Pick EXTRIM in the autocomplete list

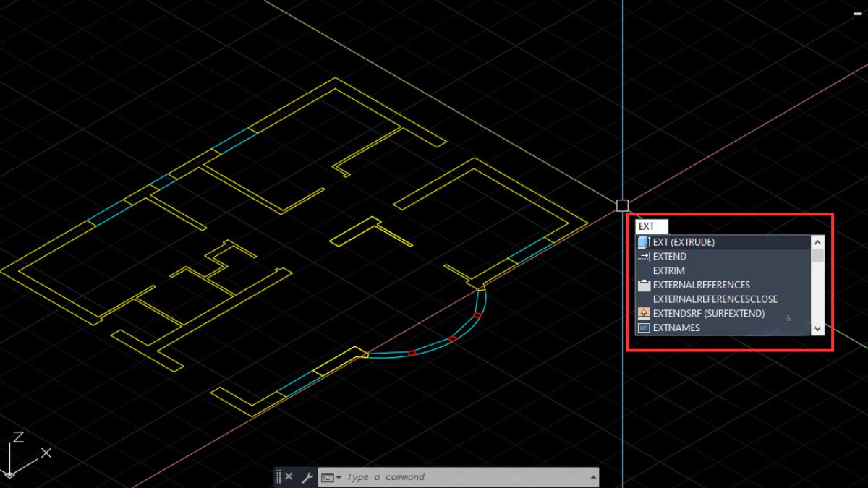723,270
